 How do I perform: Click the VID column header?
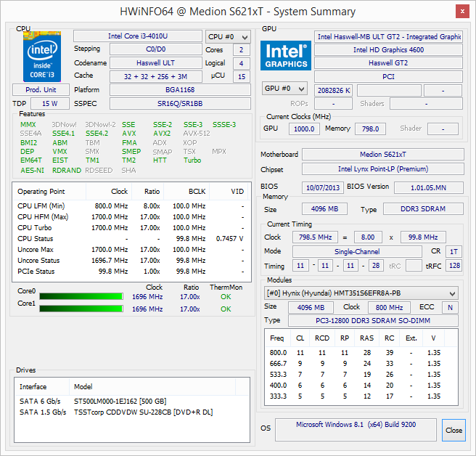point(229,192)
